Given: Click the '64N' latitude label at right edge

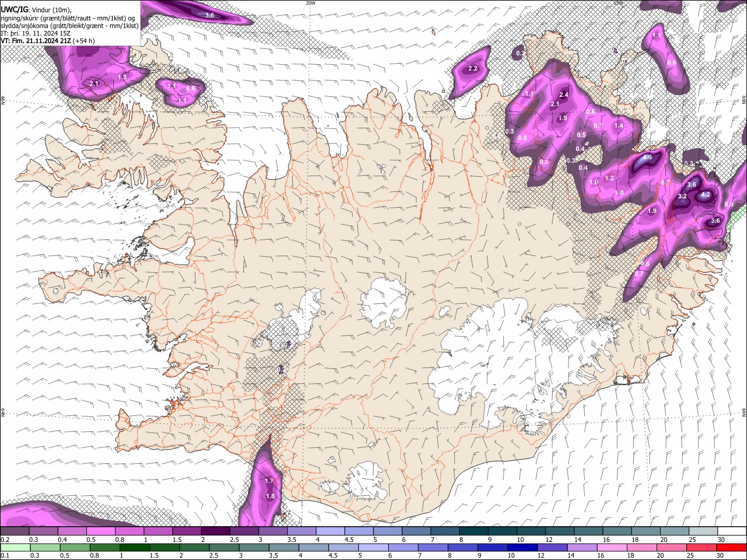Looking at the screenshot, I should (x=744, y=412).
